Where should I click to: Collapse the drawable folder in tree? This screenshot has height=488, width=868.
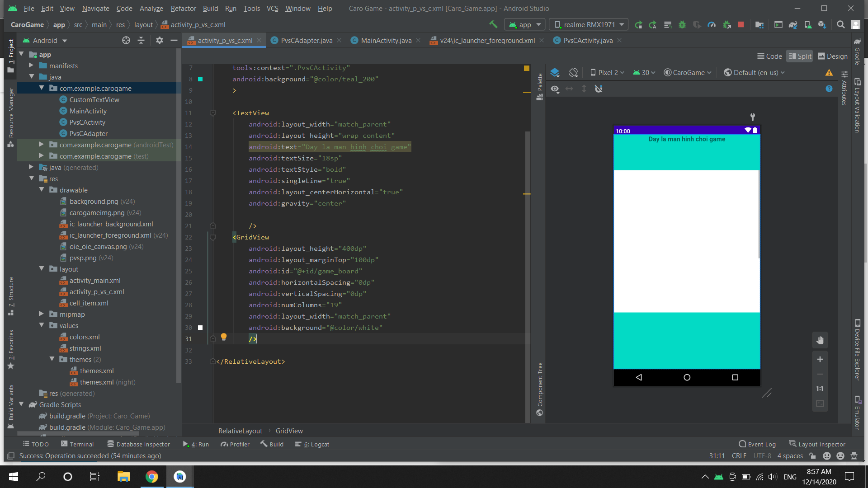42,190
